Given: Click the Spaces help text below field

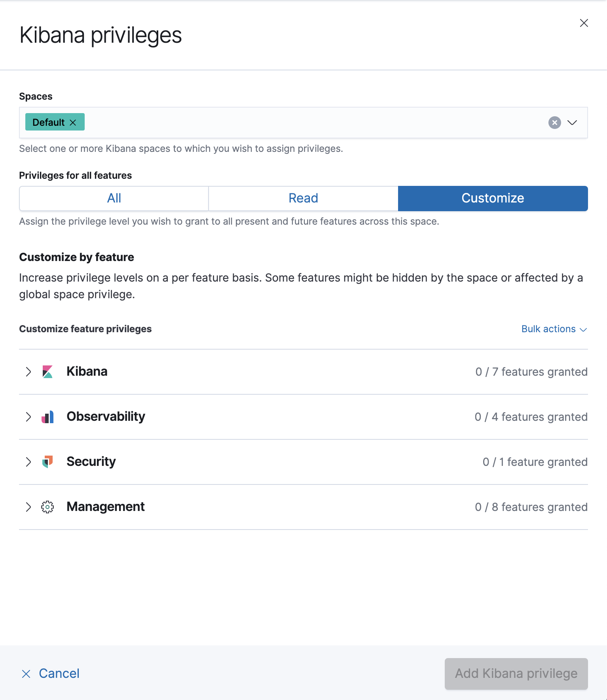Looking at the screenshot, I should (x=181, y=149).
